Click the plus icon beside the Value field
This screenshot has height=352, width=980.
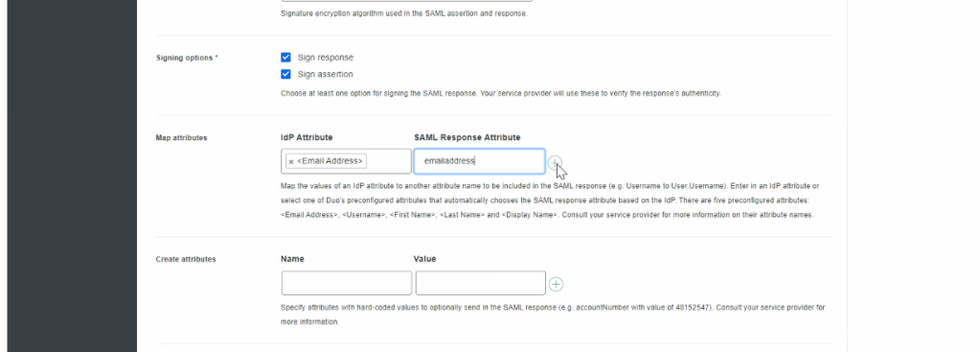click(x=556, y=285)
